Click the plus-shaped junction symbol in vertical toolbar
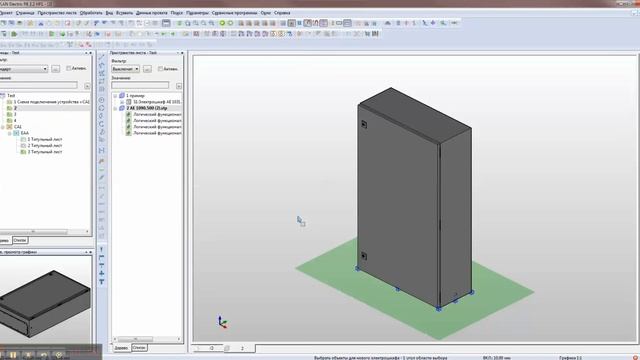Viewport: 640px width, 360px height. coord(102,273)
